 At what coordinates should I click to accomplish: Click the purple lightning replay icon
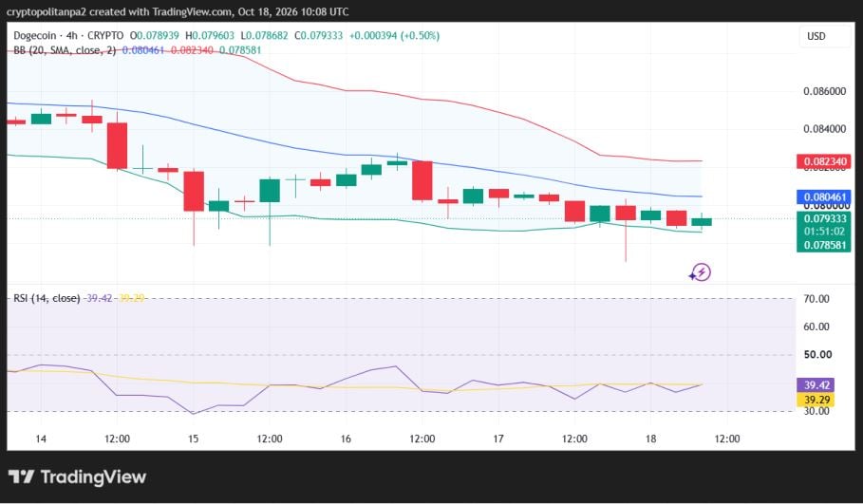pyautogui.click(x=700, y=272)
